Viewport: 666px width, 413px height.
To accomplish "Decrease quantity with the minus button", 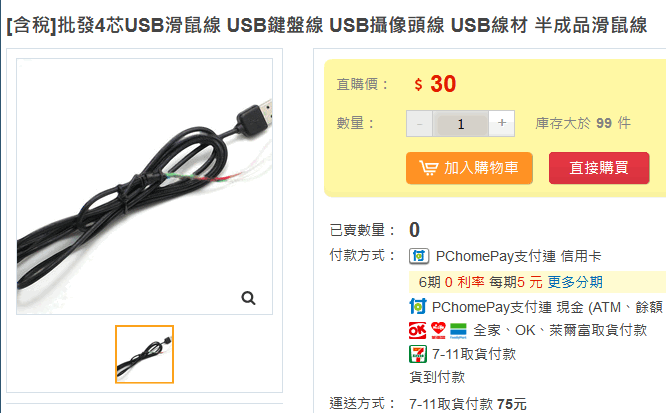I will [419, 124].
